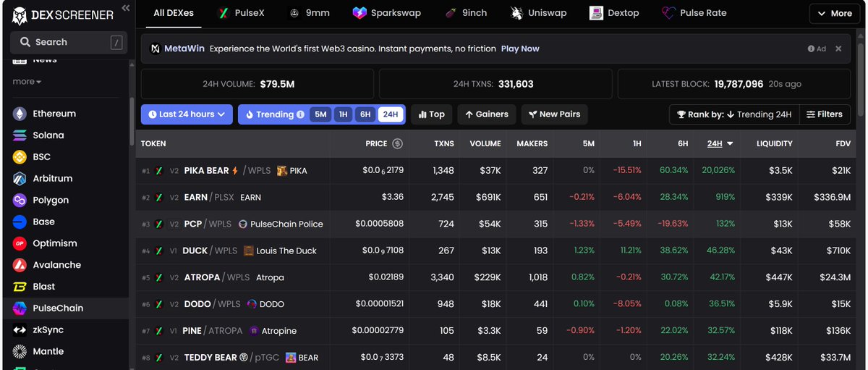Select the 5M trending timeframe
868x370 pixels.
pos(320,114)
